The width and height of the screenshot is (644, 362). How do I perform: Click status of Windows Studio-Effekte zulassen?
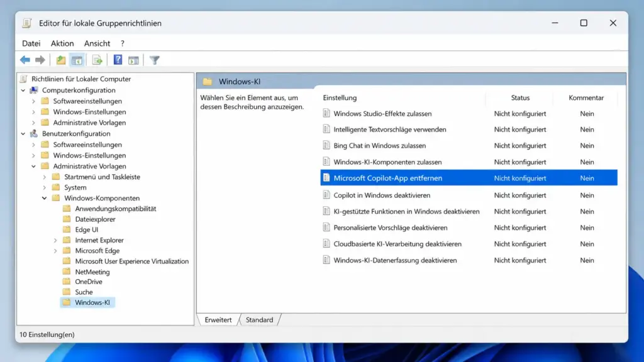(520, 114)
